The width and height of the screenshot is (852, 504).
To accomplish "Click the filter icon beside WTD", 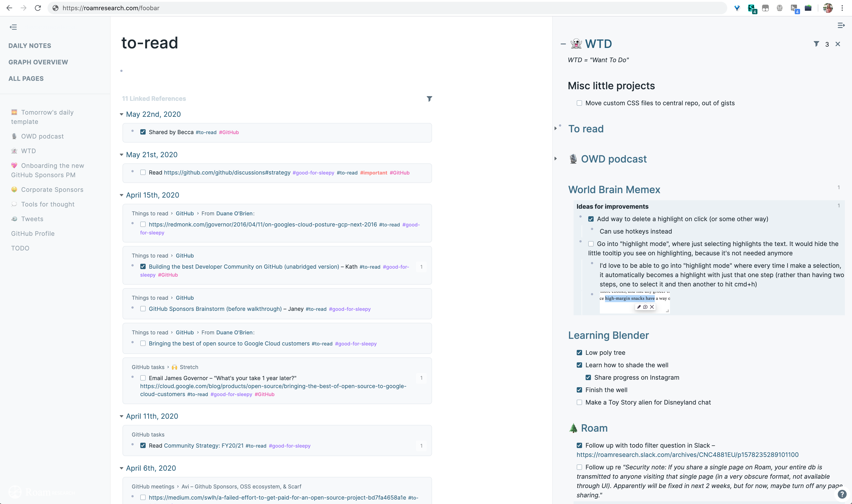I will [x=816, y=44].
